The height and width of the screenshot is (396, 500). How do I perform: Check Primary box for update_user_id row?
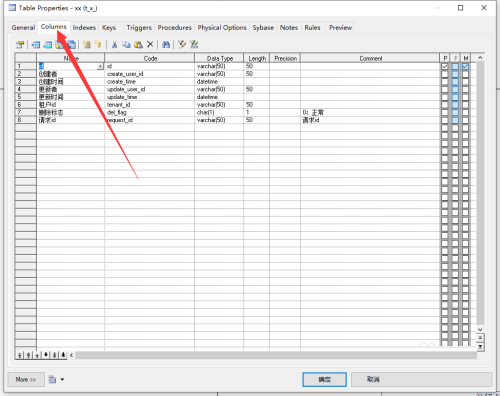tap(445, 89)
